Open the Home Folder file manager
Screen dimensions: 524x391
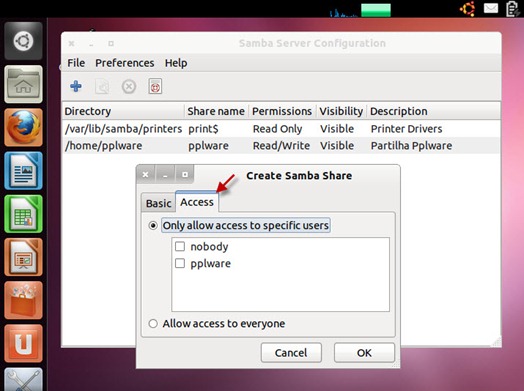click(23, 84)
